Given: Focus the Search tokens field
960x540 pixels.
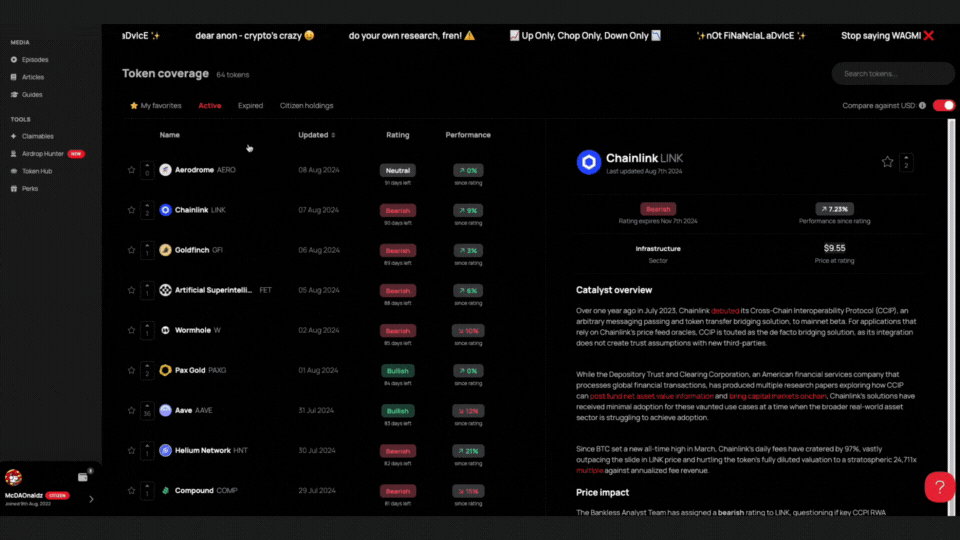Looking at the screenshot, I should tap(892, 73).
